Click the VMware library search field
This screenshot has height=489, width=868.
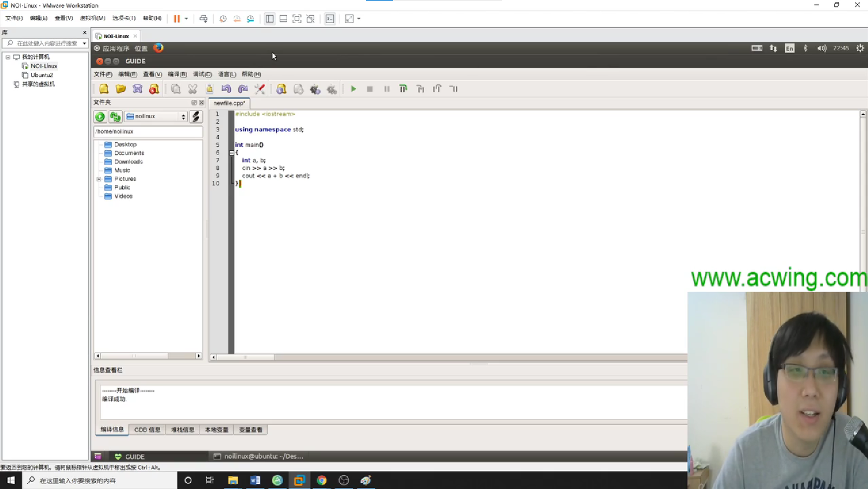[45, 43]
